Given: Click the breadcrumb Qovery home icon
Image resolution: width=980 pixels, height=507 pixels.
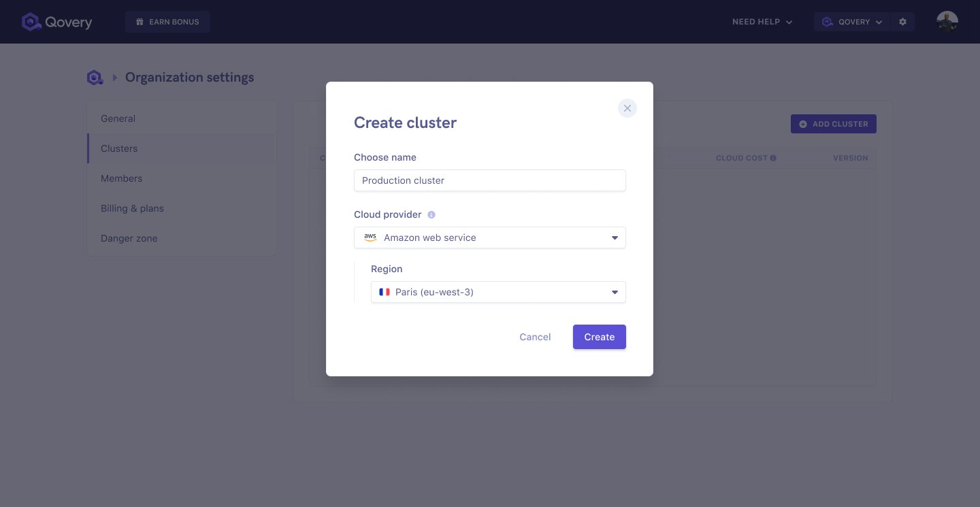Looking at the screenshot, I should point(95,78).
